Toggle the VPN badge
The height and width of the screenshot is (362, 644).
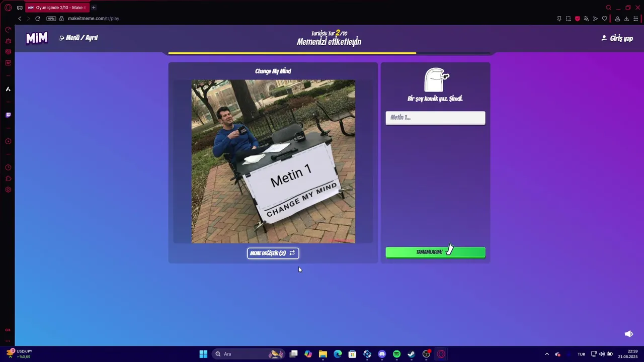click(51, 19)
